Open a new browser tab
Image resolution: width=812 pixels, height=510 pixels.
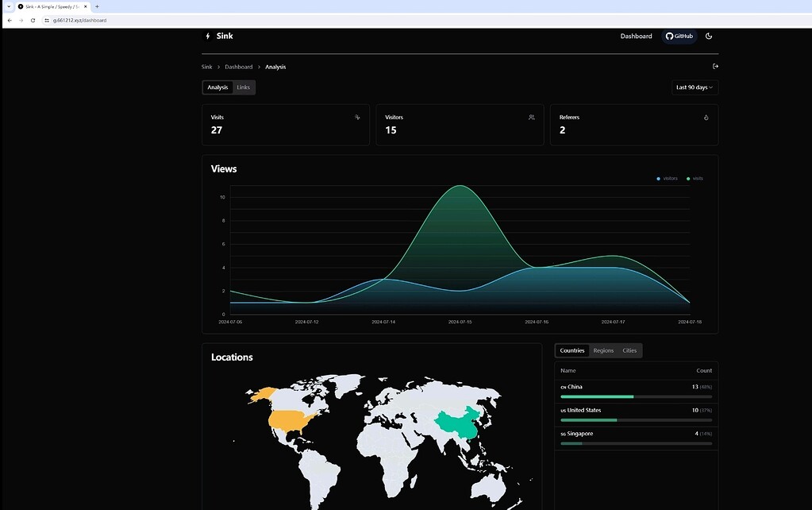click(x=97, y=6)
